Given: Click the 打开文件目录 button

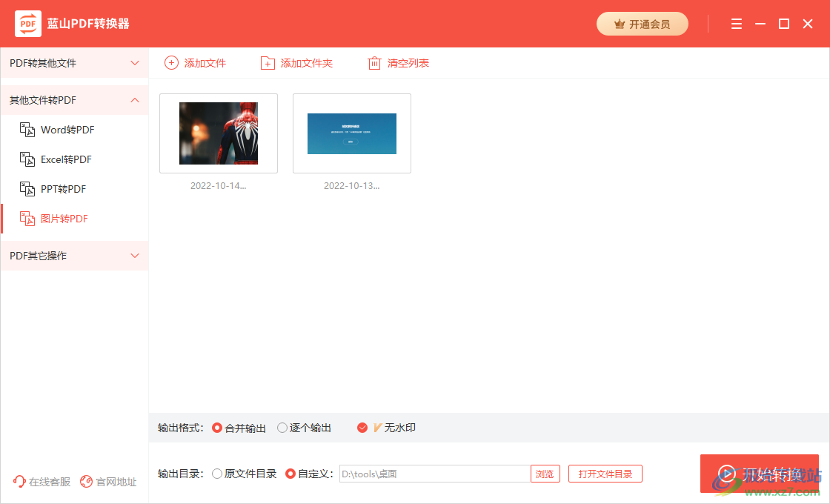Looking at the screenshot, I should pos(605,474).
